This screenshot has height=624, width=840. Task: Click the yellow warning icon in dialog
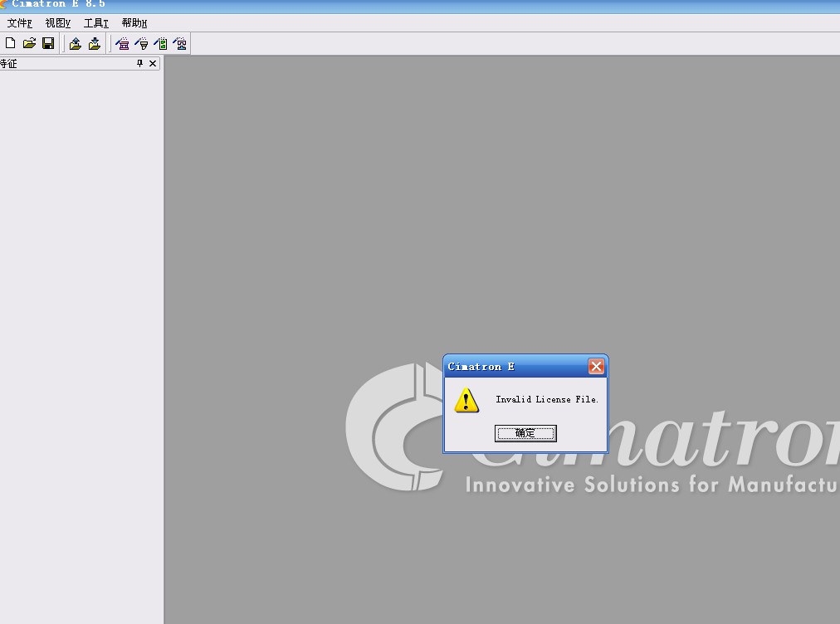[466, 400]
